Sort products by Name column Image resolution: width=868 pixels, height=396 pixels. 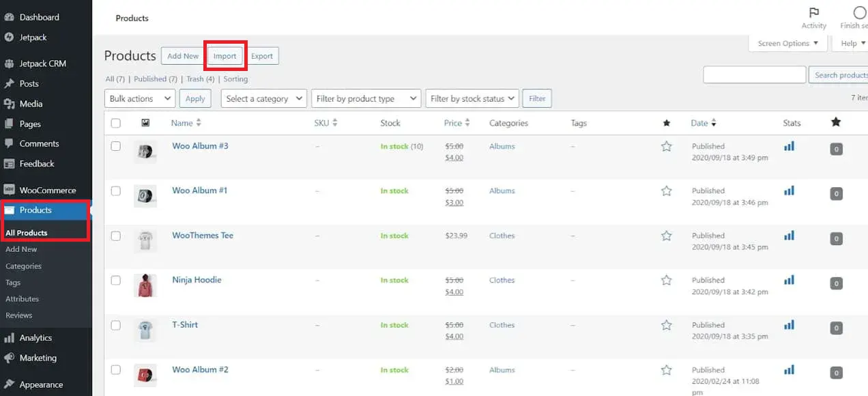186,123
